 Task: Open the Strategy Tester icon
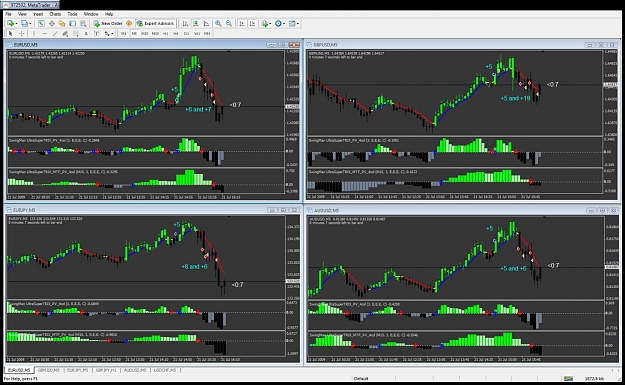point(83,24)
